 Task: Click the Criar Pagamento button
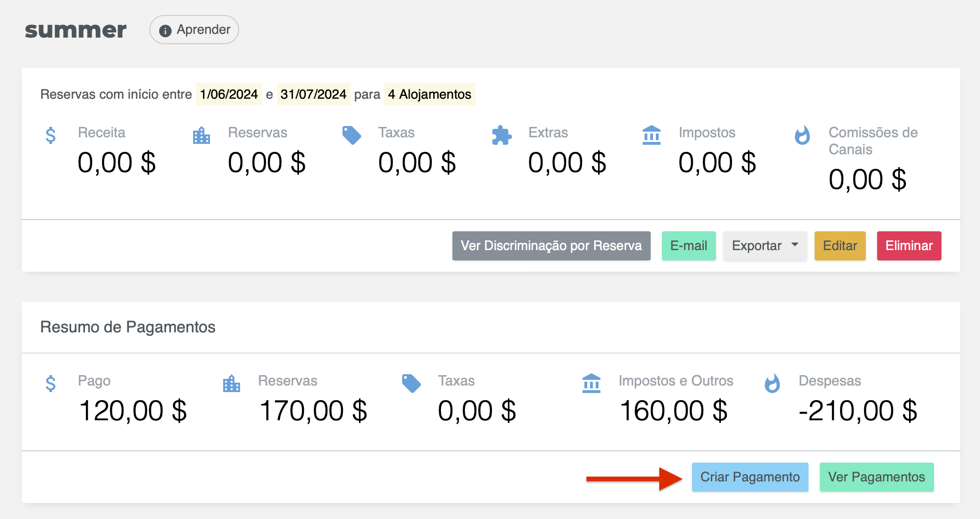(750, 477)
